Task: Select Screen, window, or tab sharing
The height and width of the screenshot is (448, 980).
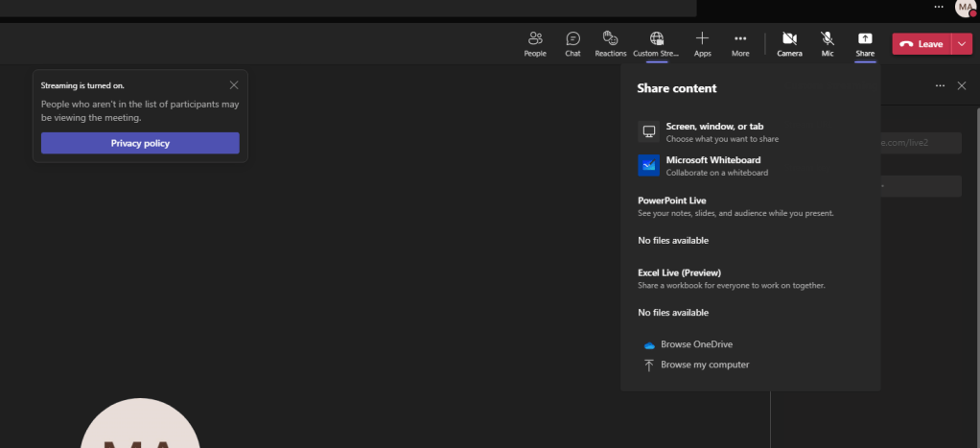Action: point(714,131)
